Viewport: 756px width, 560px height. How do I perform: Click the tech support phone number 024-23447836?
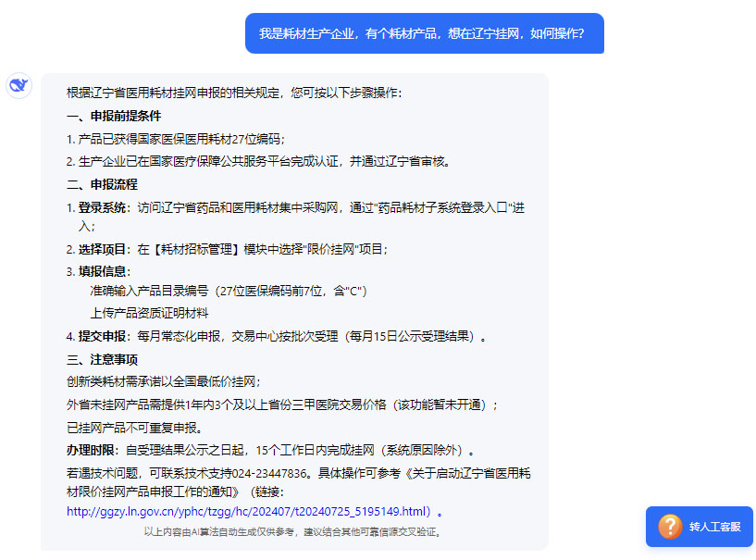[269, 474]
